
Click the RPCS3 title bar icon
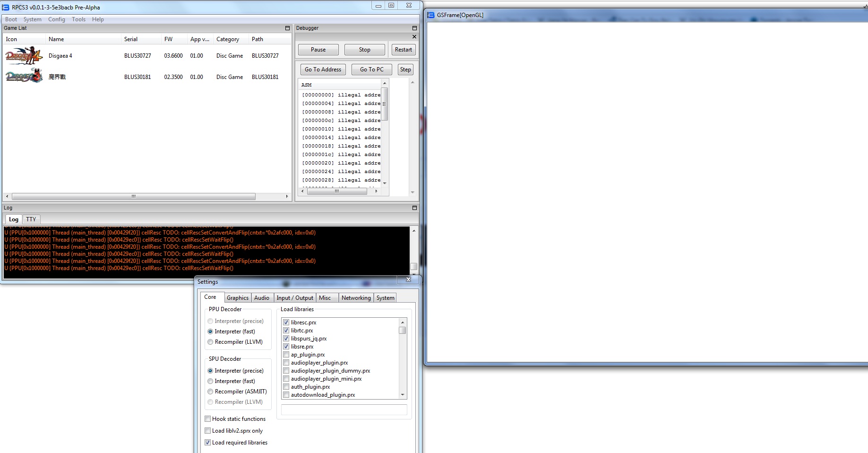[x=6, y=7]
